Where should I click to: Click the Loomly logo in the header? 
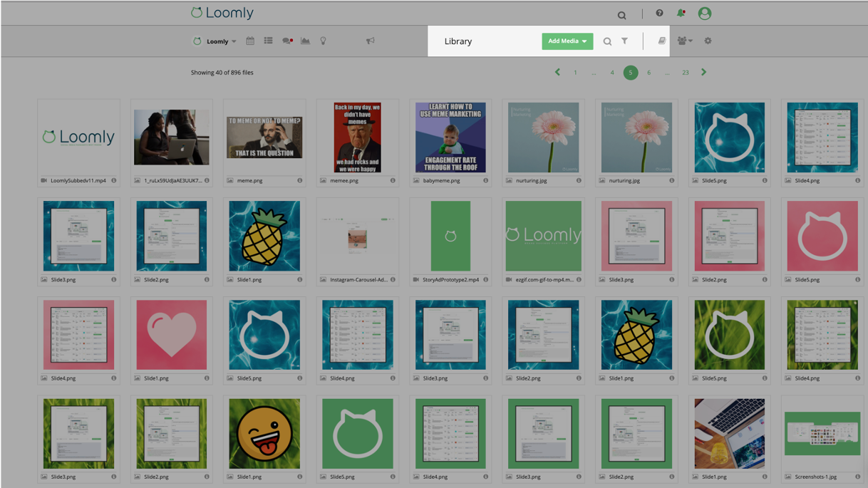click(222, 13)
